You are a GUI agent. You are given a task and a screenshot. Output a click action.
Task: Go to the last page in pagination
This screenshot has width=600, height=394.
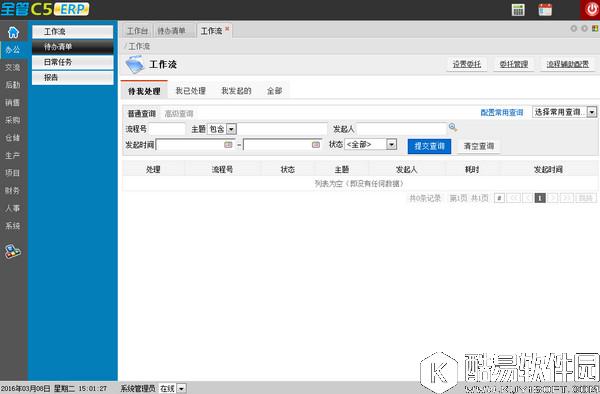tap(567, 198)
